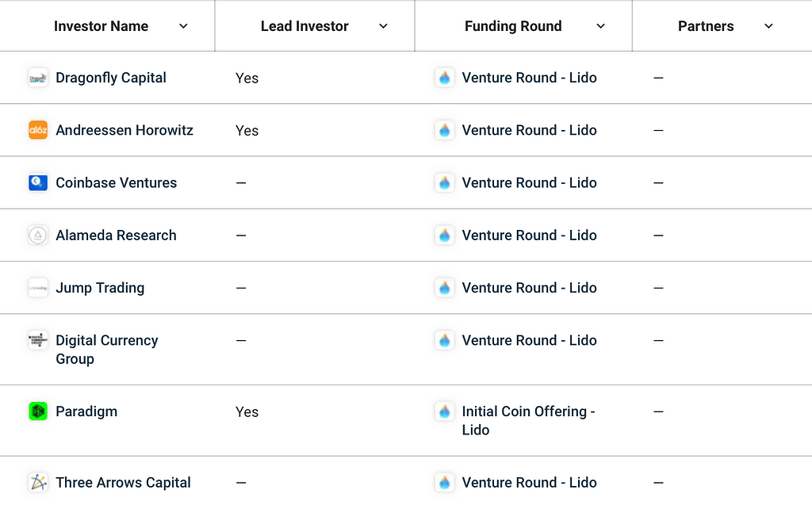The height and width of the screenshot is (505, 812).
Task: Click the Three Arrows Capital logo icon
Action: (38, 482)
